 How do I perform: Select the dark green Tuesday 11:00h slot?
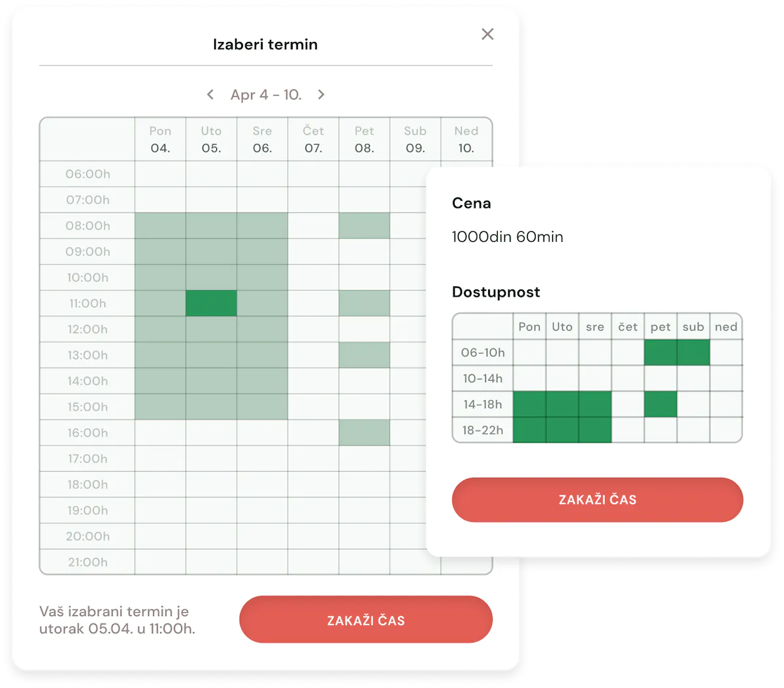click(x=211, y=303)
